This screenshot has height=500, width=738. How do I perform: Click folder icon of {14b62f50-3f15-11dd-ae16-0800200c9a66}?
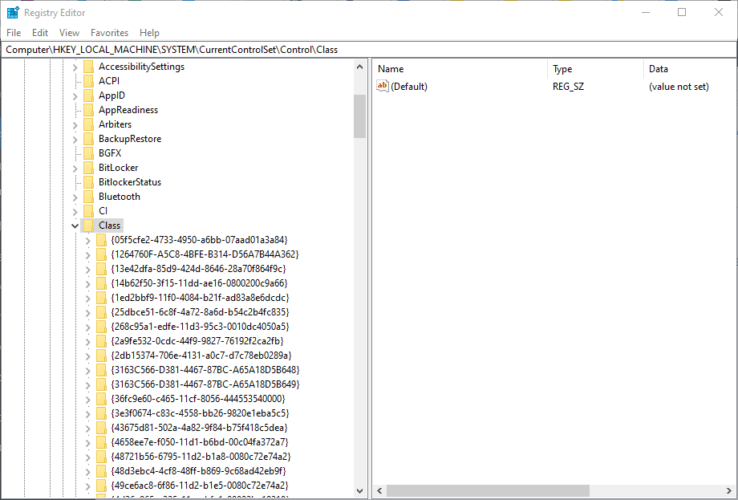coord(101,283)
